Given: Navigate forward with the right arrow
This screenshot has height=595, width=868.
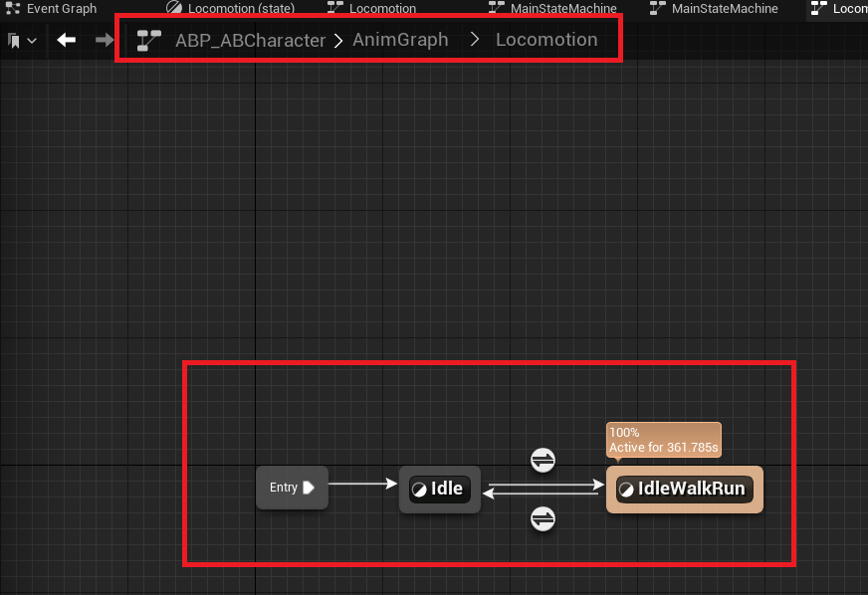Looking at the screenshot, I should [105, 40].
